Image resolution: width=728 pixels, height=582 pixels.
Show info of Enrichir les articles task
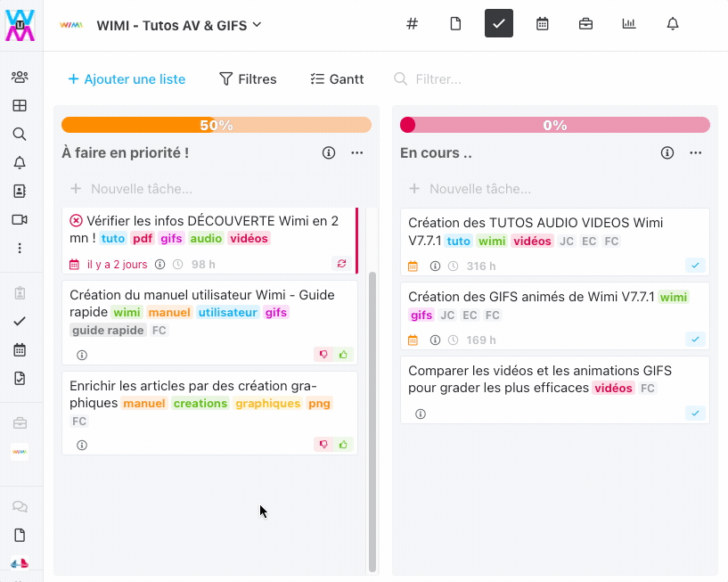pyautogui.click(x=82, y=445)
